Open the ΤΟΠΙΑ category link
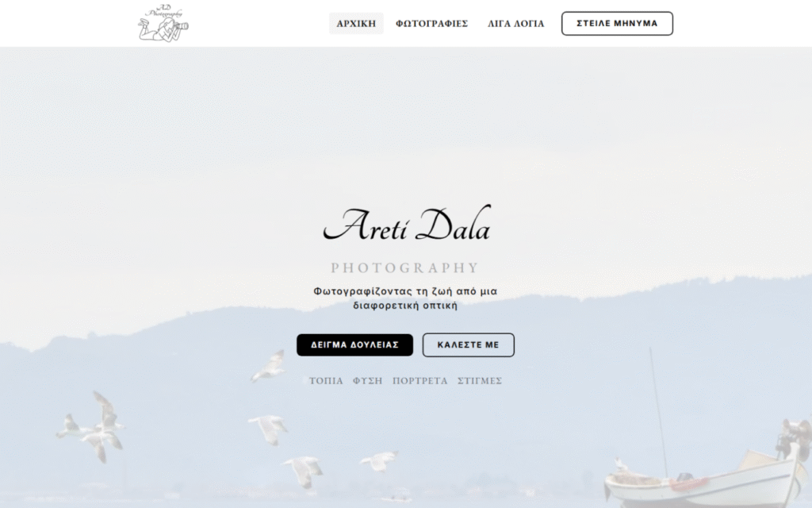Image resolution: width=812 pixels, height=508 pixels. click(x=326, y=380)
